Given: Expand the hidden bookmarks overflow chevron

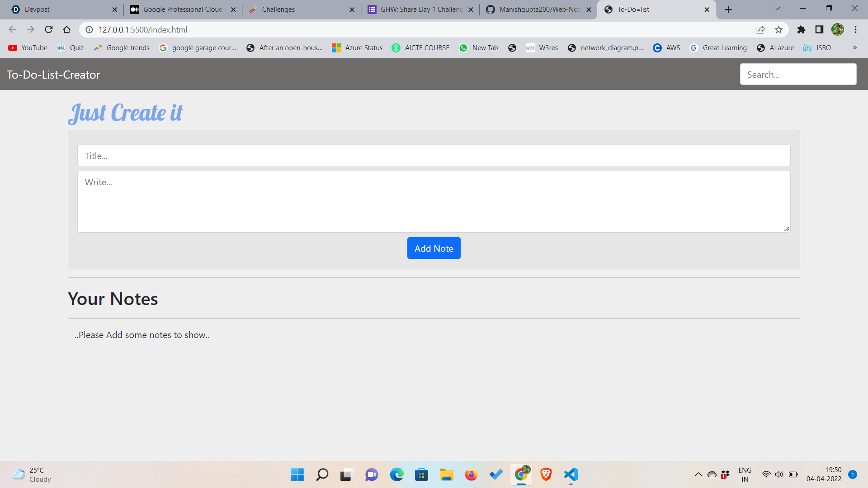Looking at the screenshot, I should 854,47.
